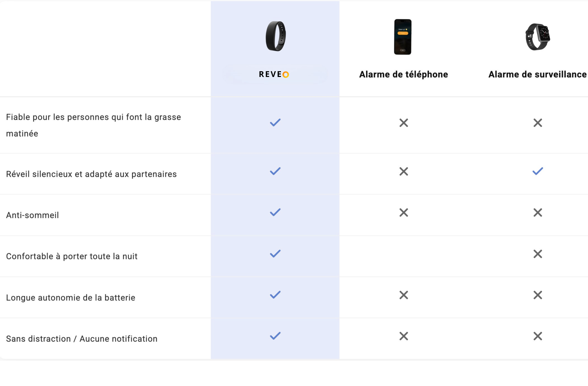Screen dimensions: 588x386
Task: Click phone alarm X for 'Fiable' row
Action: (404, 123)
